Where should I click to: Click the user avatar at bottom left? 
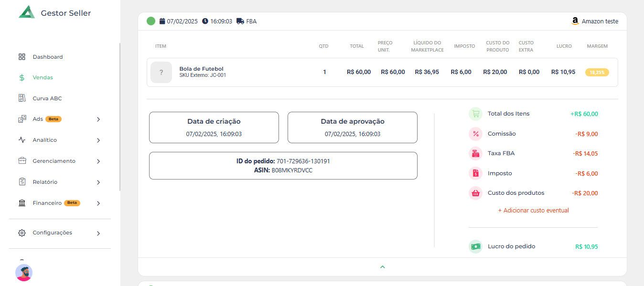(24, 273)
